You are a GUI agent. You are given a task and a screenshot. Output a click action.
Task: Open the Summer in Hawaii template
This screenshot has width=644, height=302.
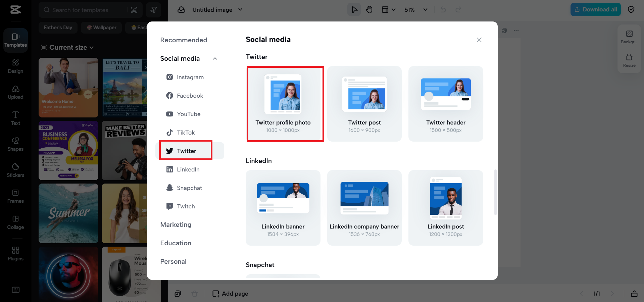click(68, 213)
